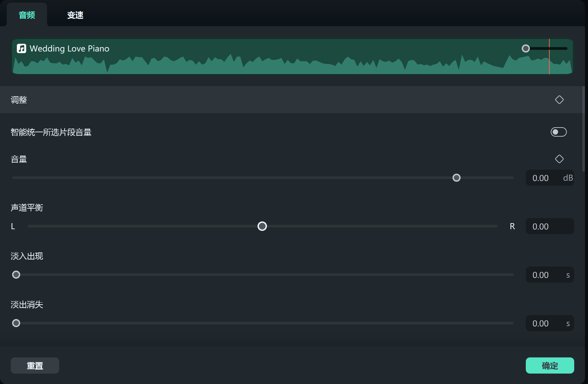Toggle 智能统一所选片段音量 switch
The image size is (588, 384).
(558, 132)
